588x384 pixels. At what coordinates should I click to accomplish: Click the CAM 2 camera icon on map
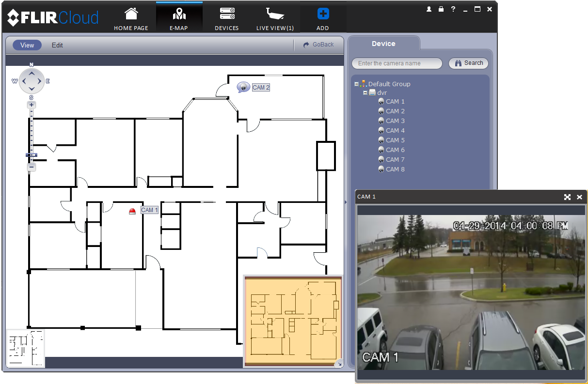(243, 87)
